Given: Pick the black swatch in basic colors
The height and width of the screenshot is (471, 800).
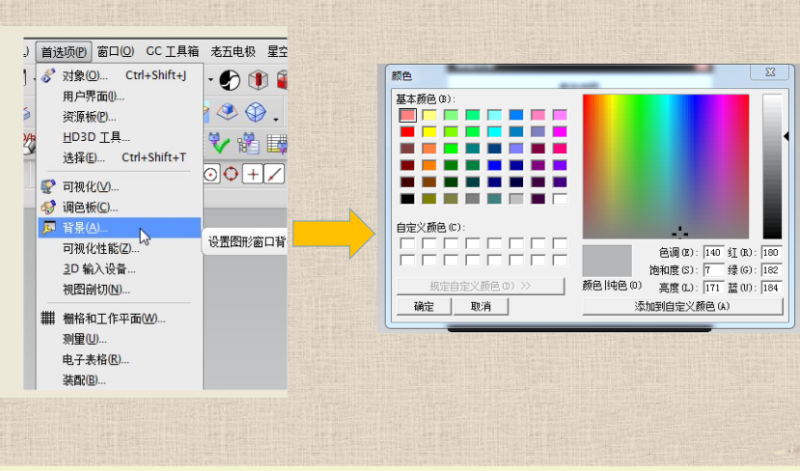Looking at the screenshot, I should (x=407, y=198).
